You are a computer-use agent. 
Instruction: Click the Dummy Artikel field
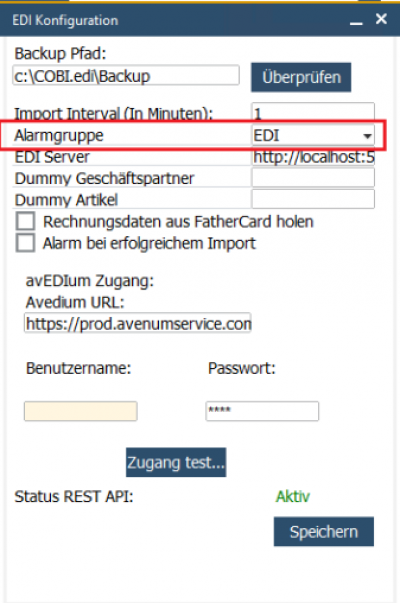313,199
